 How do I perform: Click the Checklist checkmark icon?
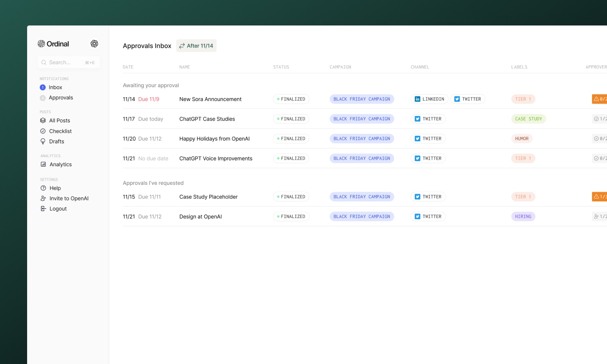(43, 131)
